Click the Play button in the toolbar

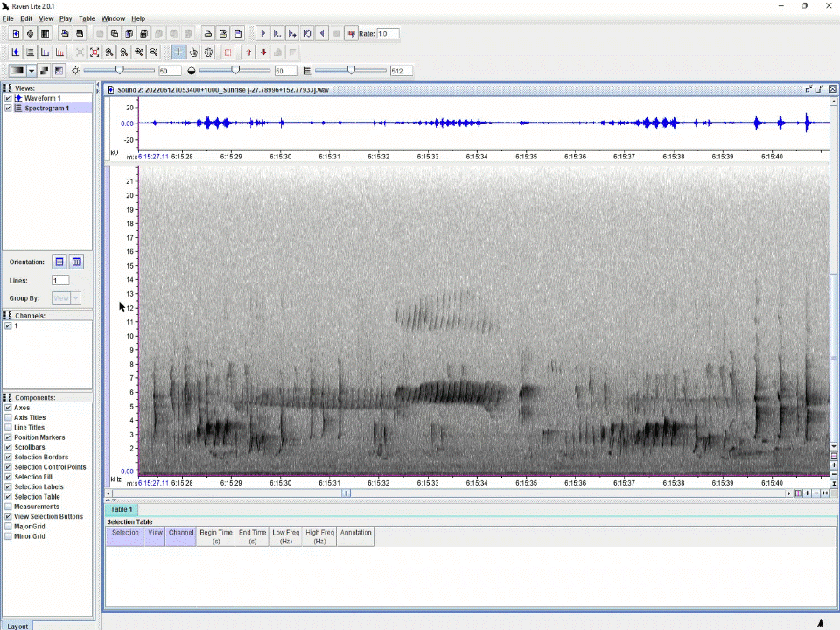click(x=262, y=34)
